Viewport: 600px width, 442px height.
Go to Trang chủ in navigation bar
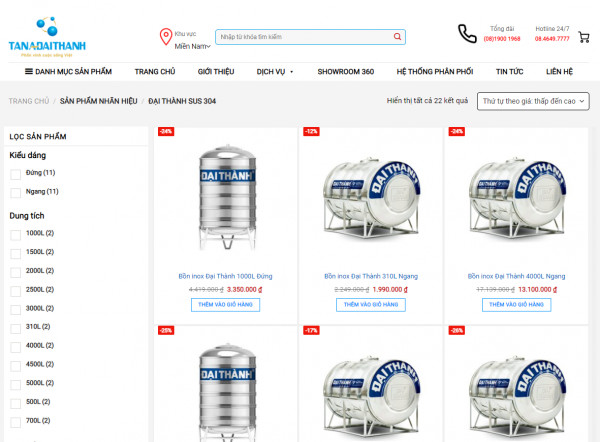(155, 72)
